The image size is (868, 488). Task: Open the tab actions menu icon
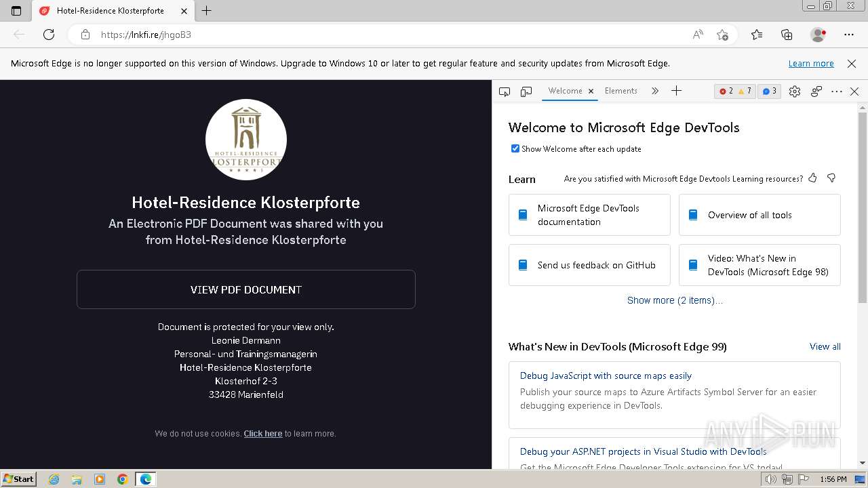(16, 11)
